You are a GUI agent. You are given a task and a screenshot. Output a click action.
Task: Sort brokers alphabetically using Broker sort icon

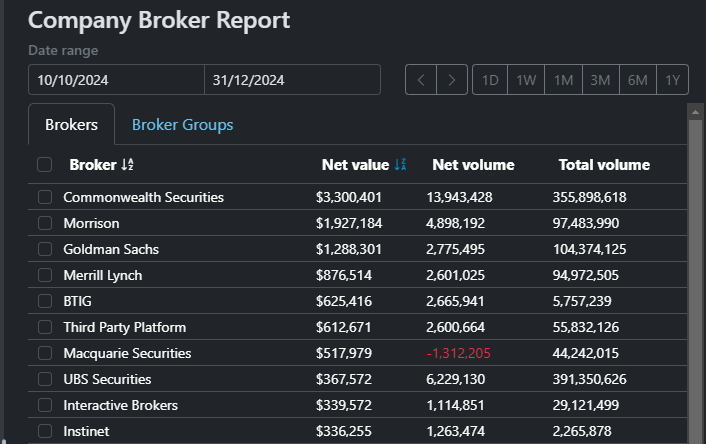pos(128,165)
